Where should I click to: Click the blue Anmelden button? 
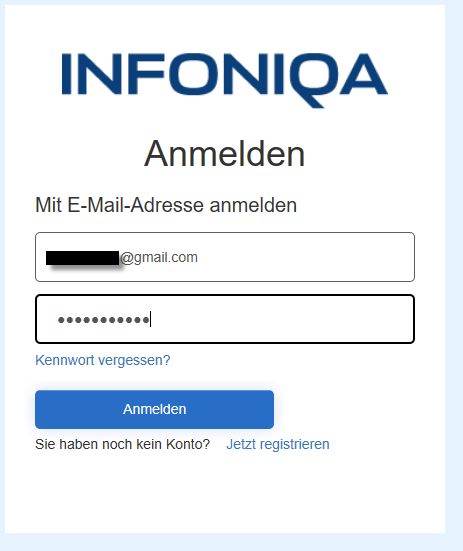pos(154,409)
